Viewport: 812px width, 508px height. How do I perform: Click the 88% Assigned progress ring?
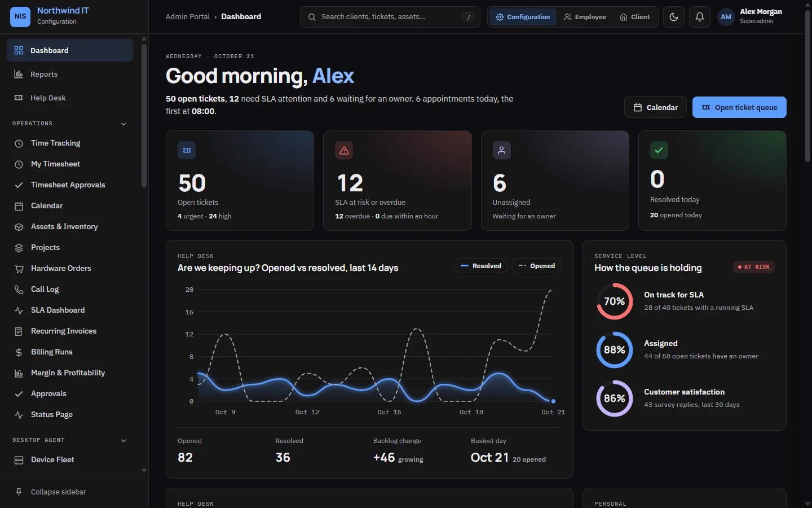tap(615, 350)
